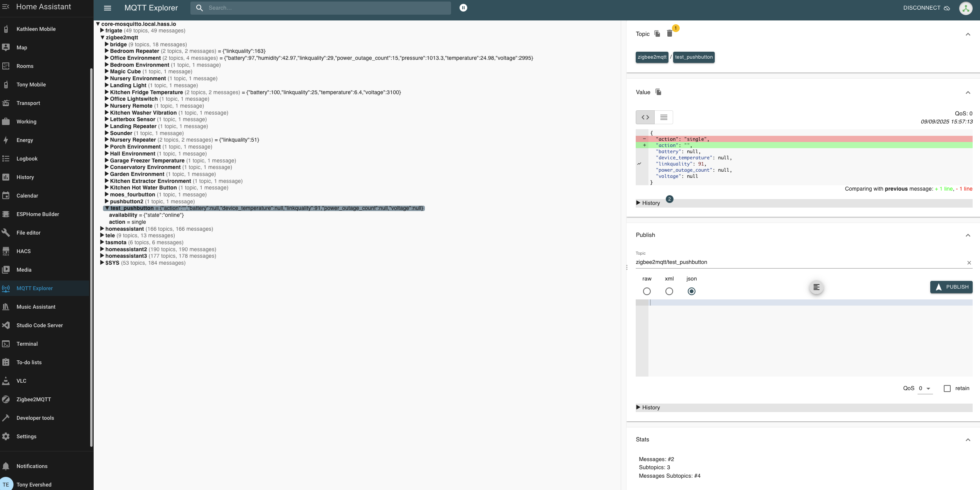Viewport: 980px width, 490px height.
Task: Click the ESPHome Builder sidebar icon
Action: (6, 214)
